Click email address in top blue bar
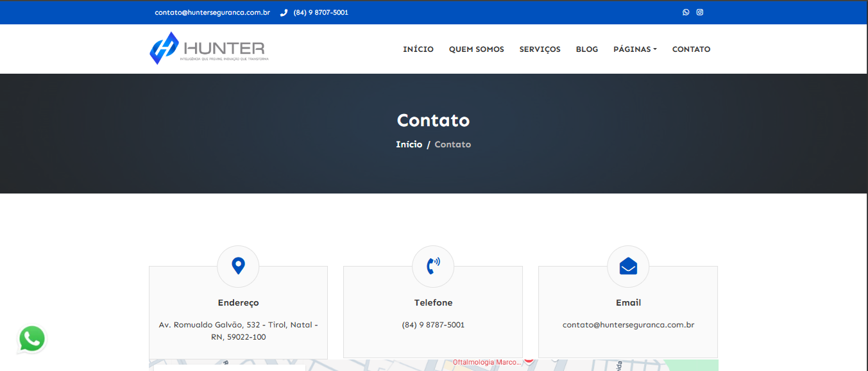This screenshot has height=371, width=868. pos(212,12)
